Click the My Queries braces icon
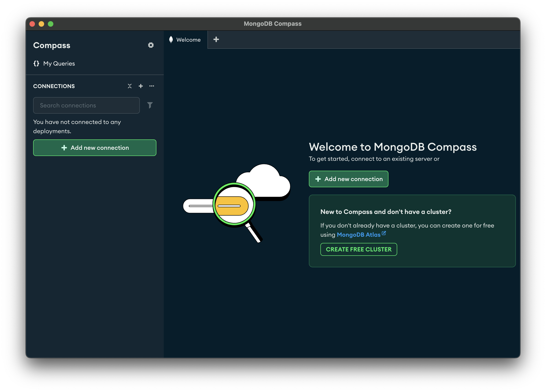 pos(36,63)
